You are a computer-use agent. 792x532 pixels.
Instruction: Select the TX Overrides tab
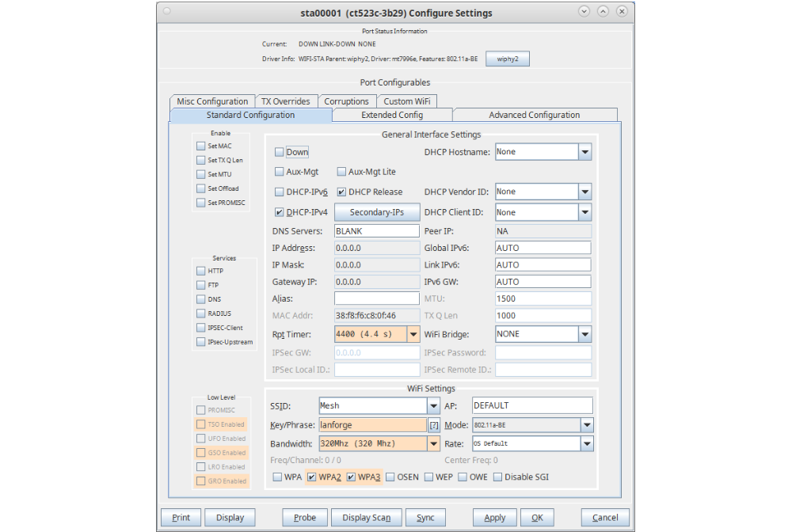pyautogui.click(x=285, y=101)
